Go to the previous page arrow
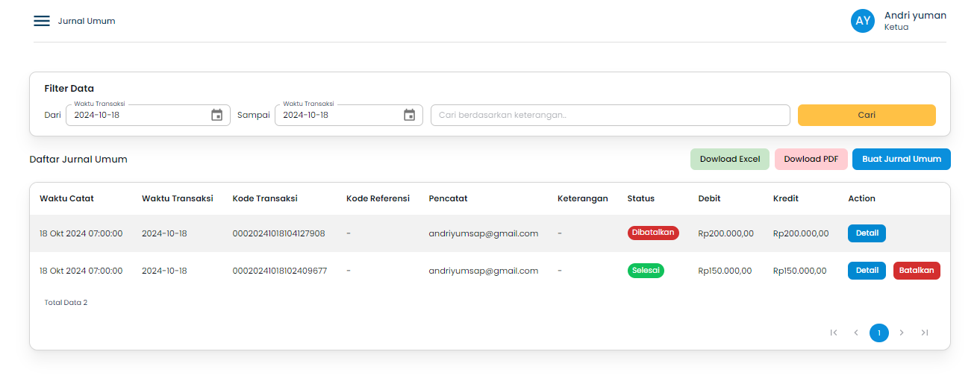Image resolution: width=980 pixels, height=387 pixels. (856, 333)
